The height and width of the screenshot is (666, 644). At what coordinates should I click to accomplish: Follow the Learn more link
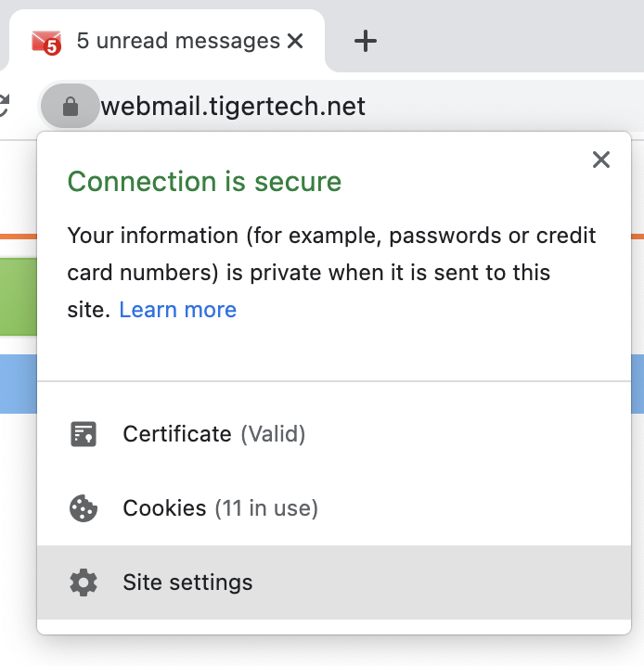point(177,310)
